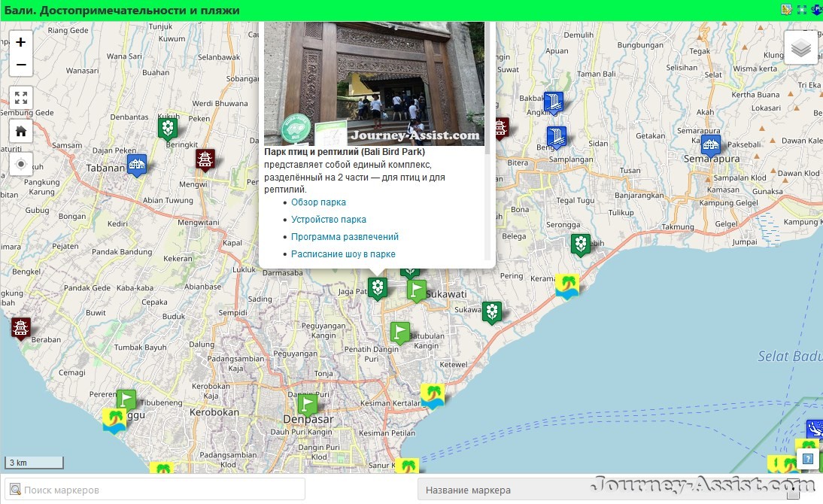Select the beach marker near Sanur
Screen dimensions: 823x504
[408, 466]
